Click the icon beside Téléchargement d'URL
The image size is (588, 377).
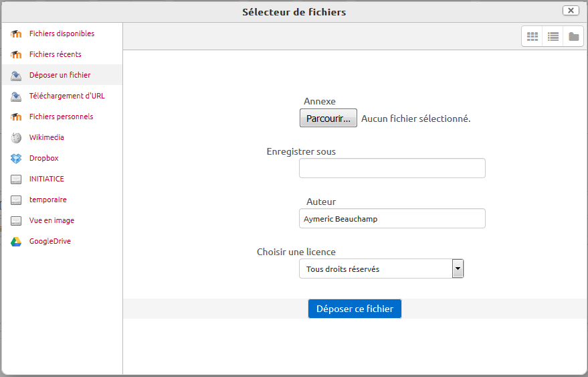(16, 96)
